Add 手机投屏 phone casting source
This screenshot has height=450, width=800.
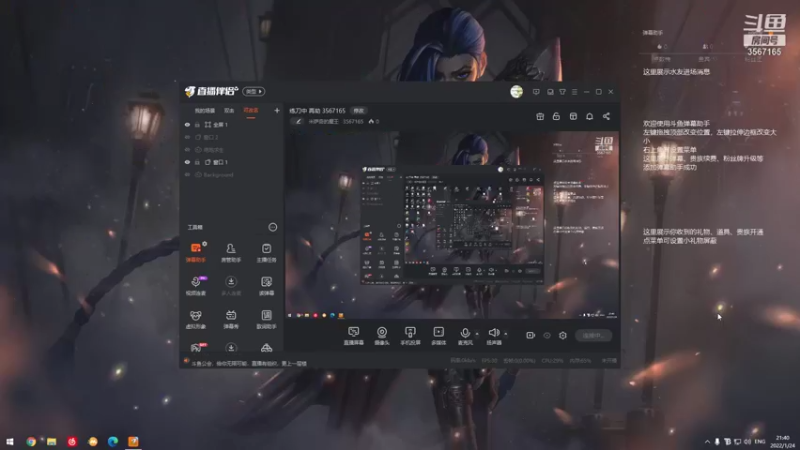tap(410, 336)
